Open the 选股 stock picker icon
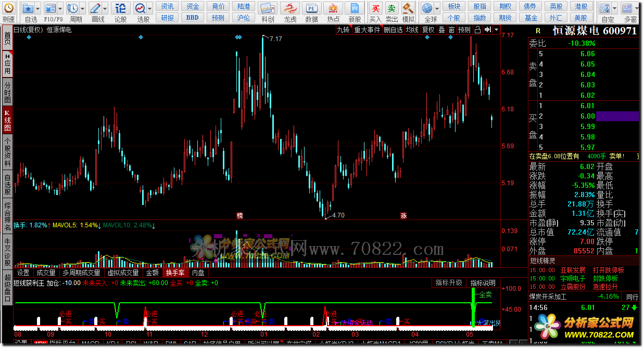This screenshot has width=644, height=348. [x=140, y=8]
